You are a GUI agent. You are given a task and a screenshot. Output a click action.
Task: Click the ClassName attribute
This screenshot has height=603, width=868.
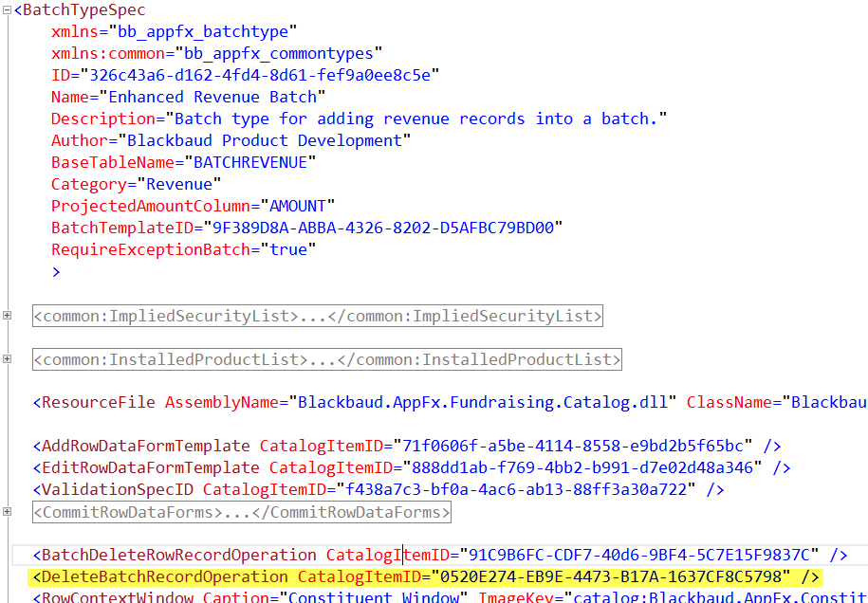pyautogui.click(x=729, y=402)
